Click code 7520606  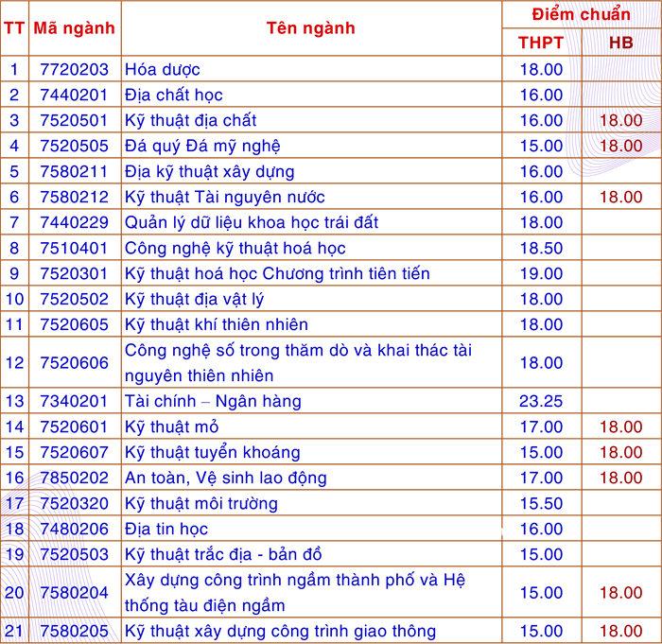click(x=75, y=363)
